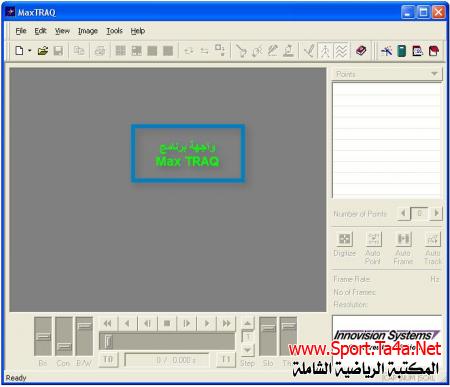
Task: Select the pencil ruler tool icon
Action: 273,51
